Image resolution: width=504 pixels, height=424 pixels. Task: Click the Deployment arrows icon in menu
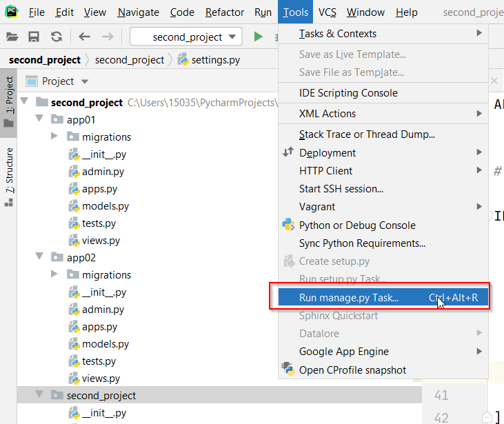click(x=288, y=152)
